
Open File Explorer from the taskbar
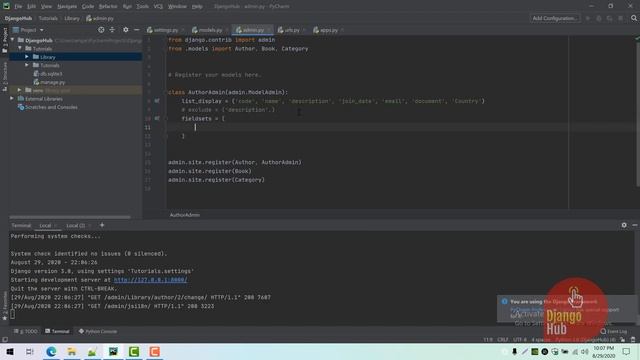click(72, 351)
